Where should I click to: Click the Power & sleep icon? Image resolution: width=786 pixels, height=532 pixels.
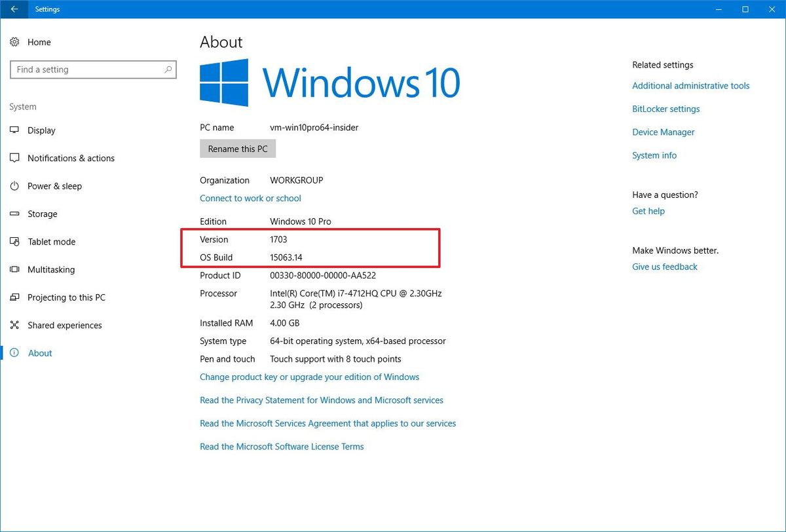pyautogui.click(x=14, y=186)
